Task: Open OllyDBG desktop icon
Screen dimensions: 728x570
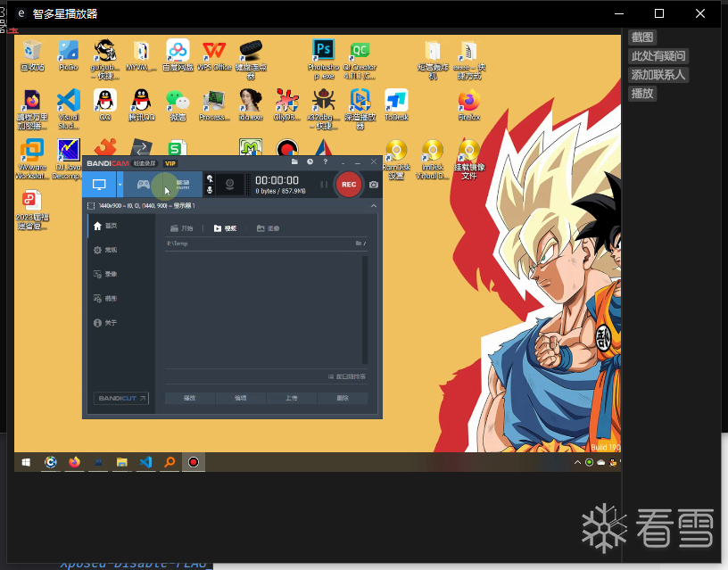Action: tap(287, 105)
